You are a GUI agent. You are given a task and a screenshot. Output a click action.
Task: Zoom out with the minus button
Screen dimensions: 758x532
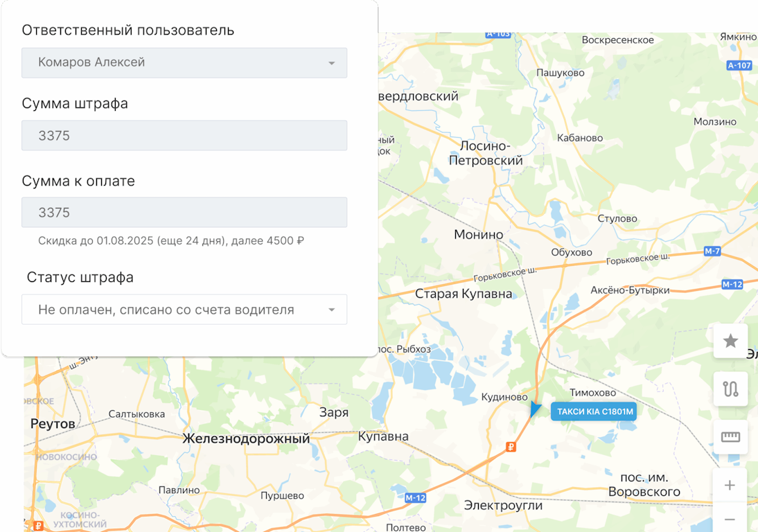click(x=730, y=519)
